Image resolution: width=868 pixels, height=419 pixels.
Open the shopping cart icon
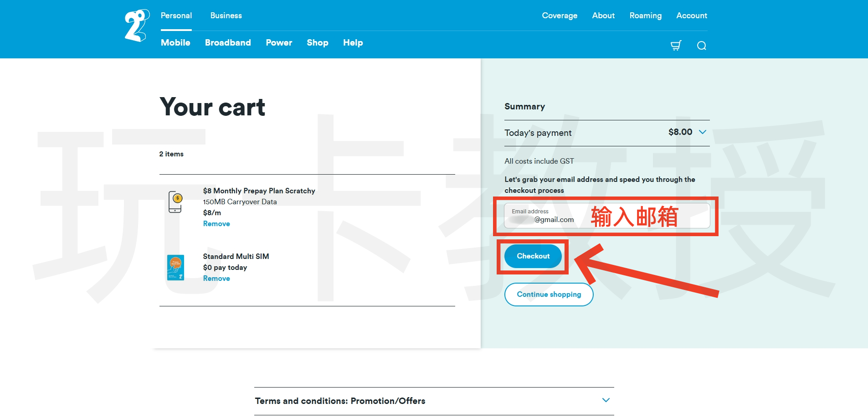point(676,45)
